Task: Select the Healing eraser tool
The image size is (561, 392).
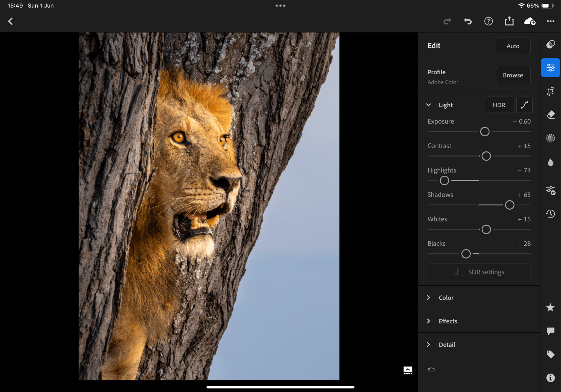Action: 550,115
